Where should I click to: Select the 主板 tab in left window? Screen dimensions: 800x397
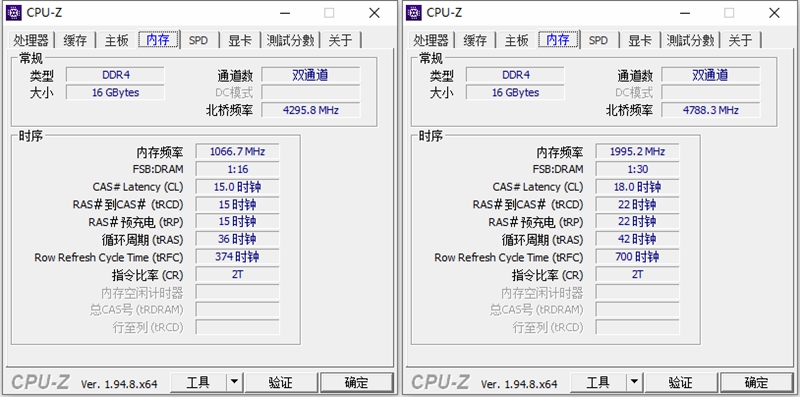tap(117, 40)
